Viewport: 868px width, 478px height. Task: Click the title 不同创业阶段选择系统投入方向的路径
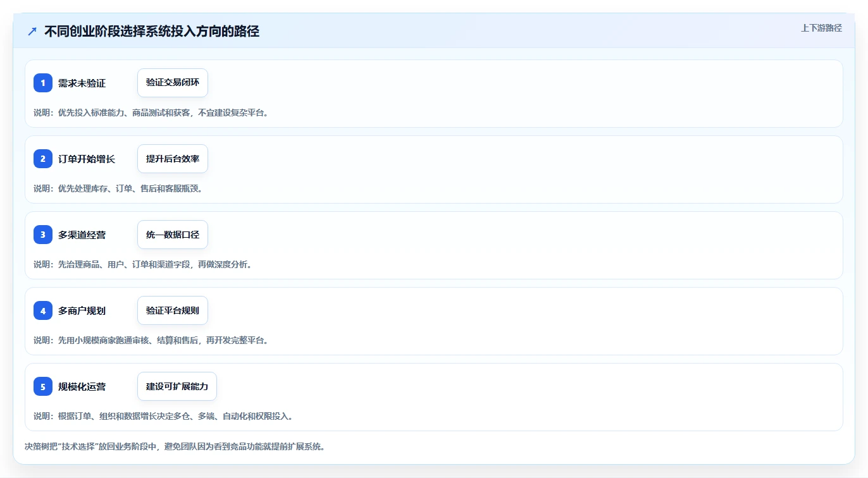(152, 31)
